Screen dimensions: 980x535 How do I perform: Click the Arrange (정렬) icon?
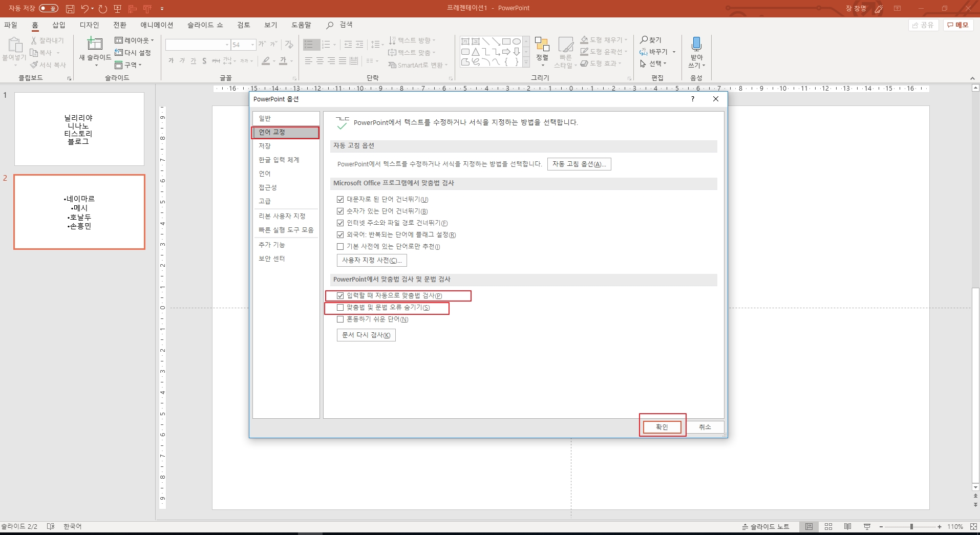click(x=542, y=44)
